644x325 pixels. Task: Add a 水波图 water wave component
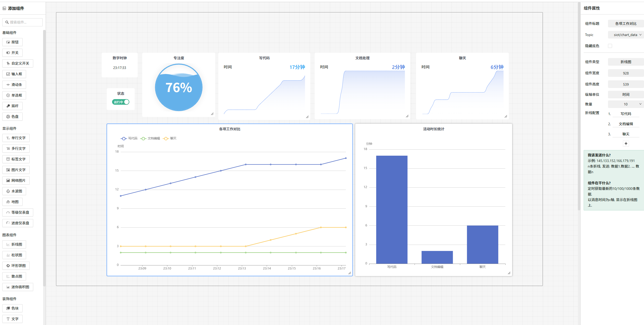pyautogui.click(x=14, y=191)
